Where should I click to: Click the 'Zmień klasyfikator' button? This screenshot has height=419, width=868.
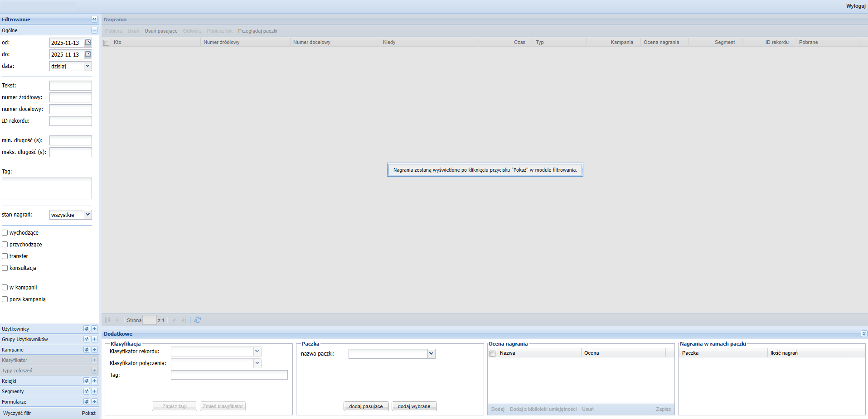[x=223, y=406]
